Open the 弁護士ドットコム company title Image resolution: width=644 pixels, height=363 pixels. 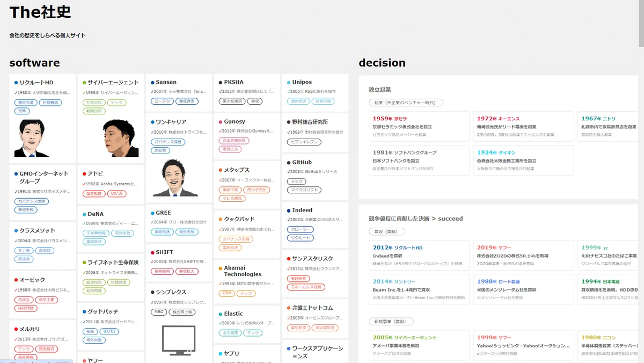(312, 308)
